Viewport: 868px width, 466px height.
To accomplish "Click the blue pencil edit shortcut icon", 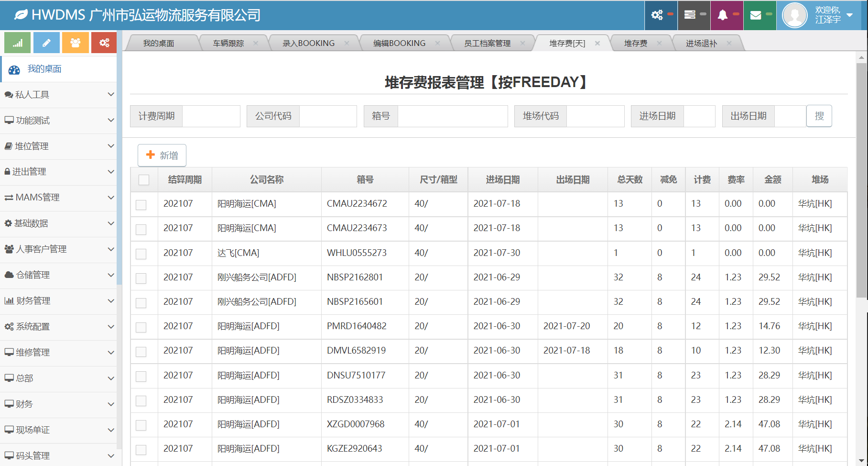I will point(46,43).
